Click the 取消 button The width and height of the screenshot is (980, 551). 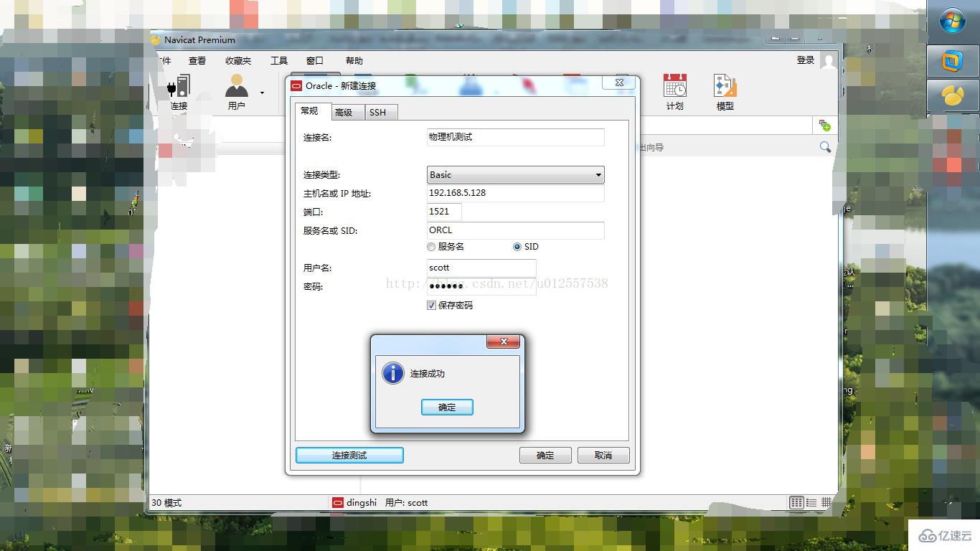coord(603,456)
